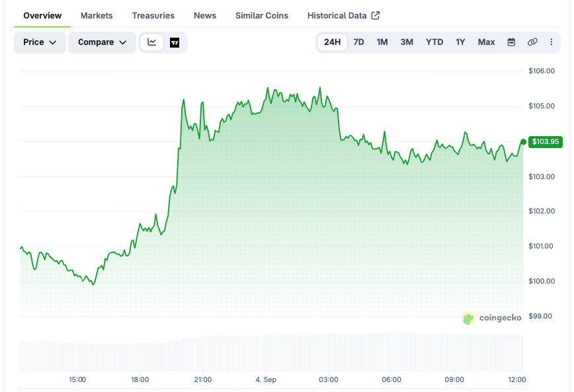Viewport: 574px width, 392px height.
Task: Click the 09:00 time axis label
Action: point(454,379)
